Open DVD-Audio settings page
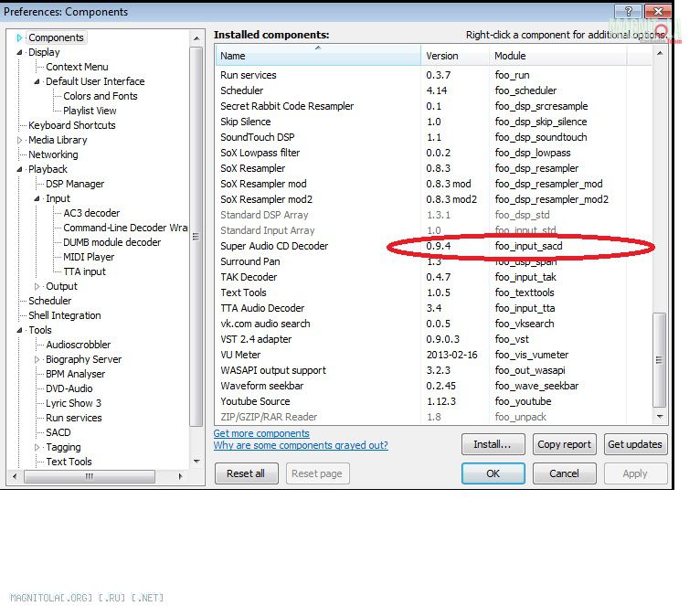 click(69, 389)
